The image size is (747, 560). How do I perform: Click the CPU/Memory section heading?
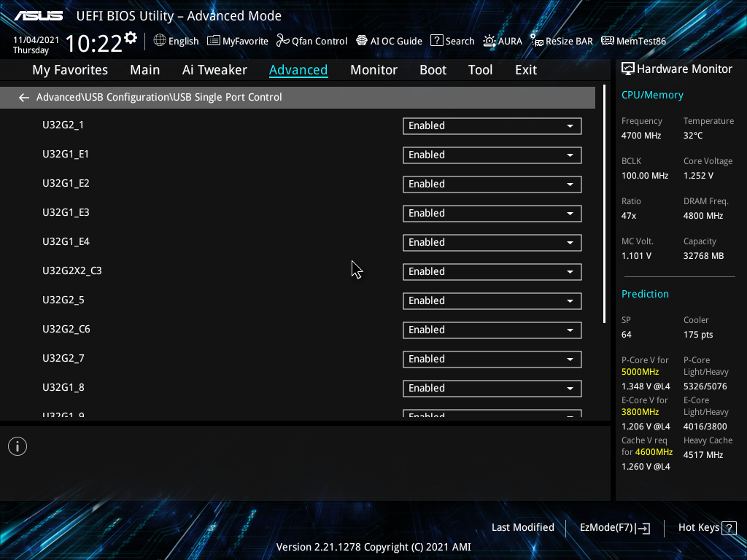click(652, 96)
